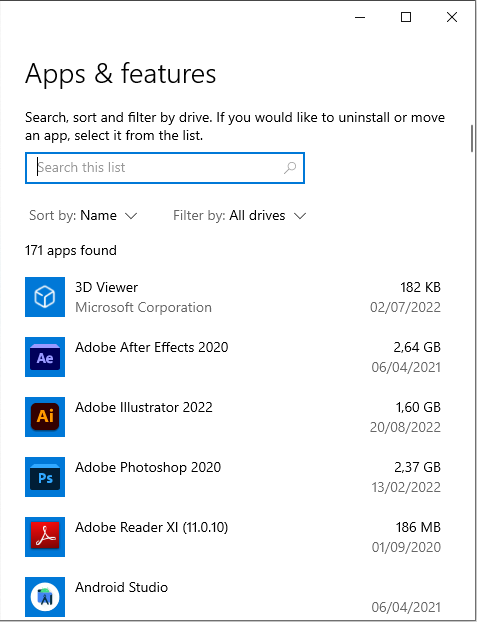Screen dimensions: 477x622
Task: Open the Sort by Name dropdown
Action: pyautogui.click(x=83, y=215)
